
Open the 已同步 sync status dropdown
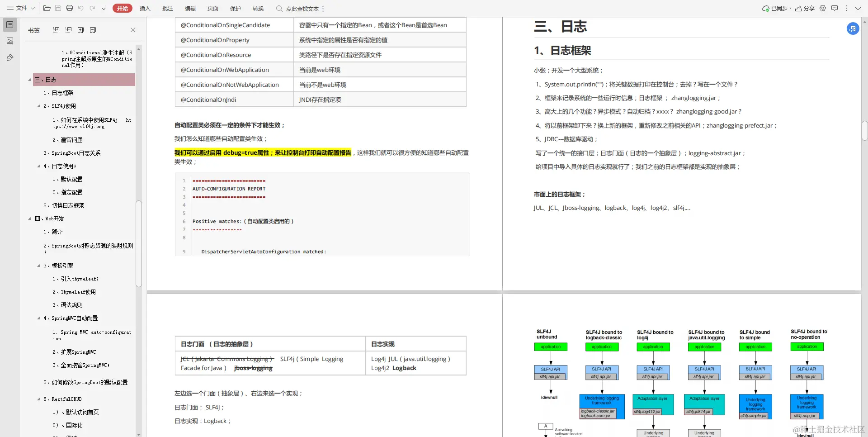tap(777, 8)
